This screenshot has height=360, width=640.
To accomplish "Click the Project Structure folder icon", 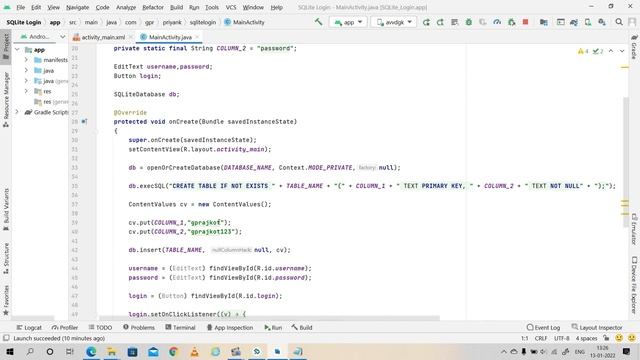I will pyautogui.click(x=543, y=22).
